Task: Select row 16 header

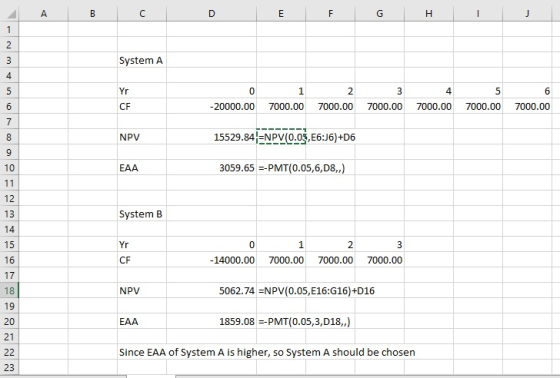Action: click(x=9, y=260)
